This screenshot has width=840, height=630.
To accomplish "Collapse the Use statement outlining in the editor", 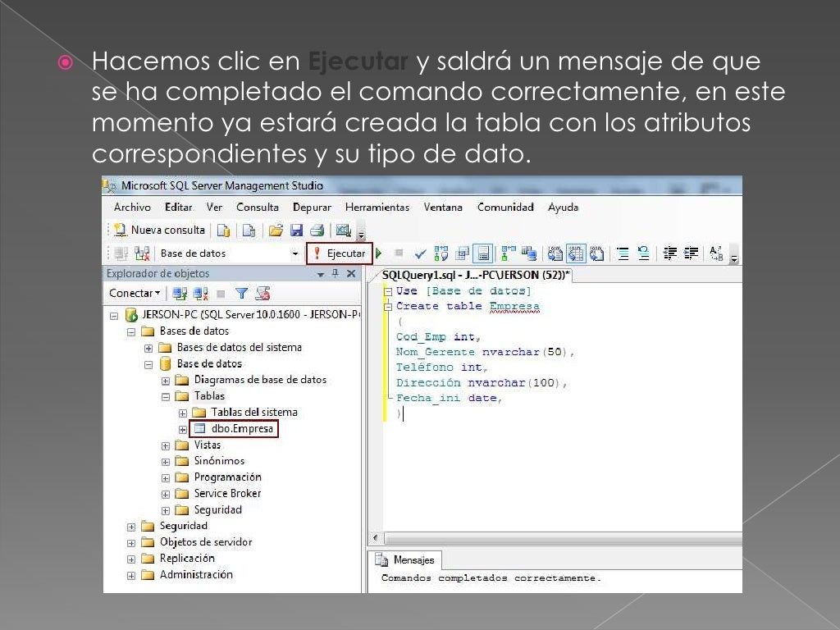I will pos(388,292).
